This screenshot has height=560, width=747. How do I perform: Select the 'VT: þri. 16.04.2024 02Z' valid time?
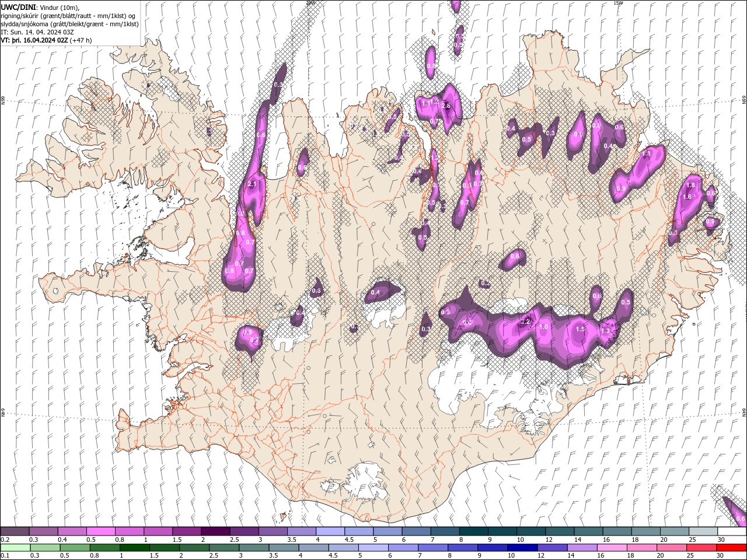tap(34, 40)
